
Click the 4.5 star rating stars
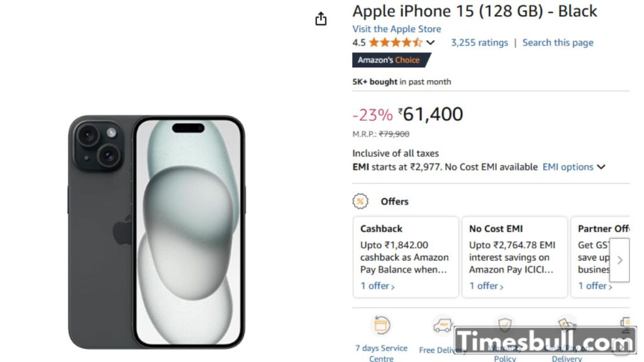[x=396, y=43]
